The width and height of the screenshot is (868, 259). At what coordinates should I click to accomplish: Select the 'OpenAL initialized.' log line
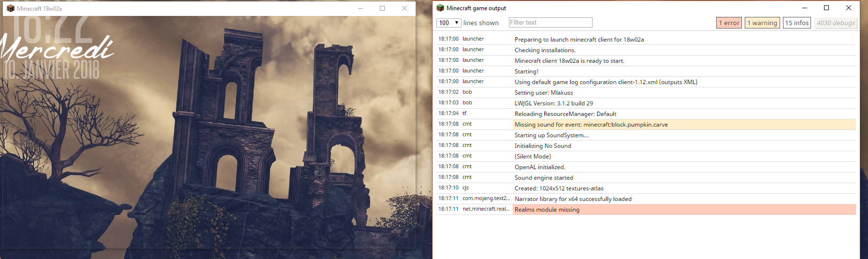(x=646, y=167)
